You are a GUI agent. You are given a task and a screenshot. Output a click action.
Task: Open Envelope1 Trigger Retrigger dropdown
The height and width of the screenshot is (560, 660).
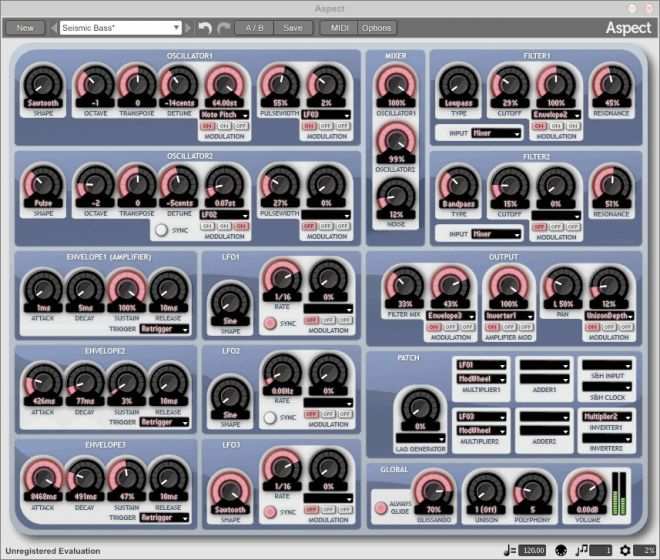coord(164,329)
